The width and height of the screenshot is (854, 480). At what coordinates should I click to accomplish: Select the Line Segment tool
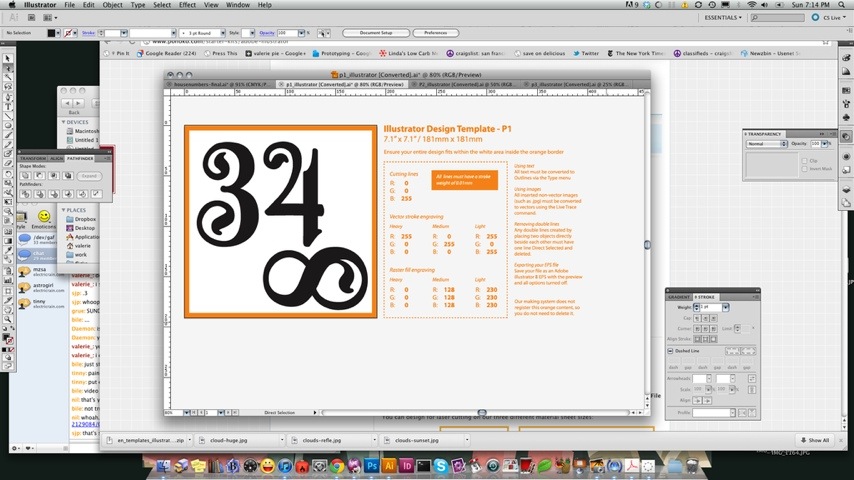[8, 116]
